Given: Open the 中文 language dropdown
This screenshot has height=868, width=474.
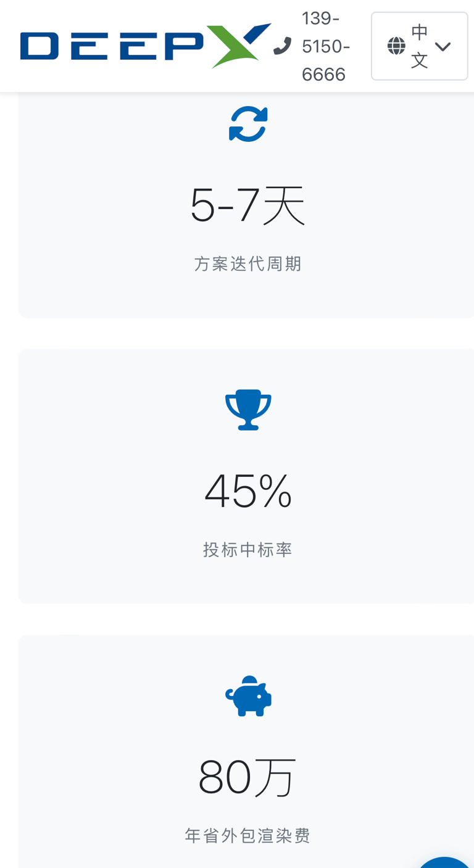Looking at the screenshot, I should coord(420,46).
